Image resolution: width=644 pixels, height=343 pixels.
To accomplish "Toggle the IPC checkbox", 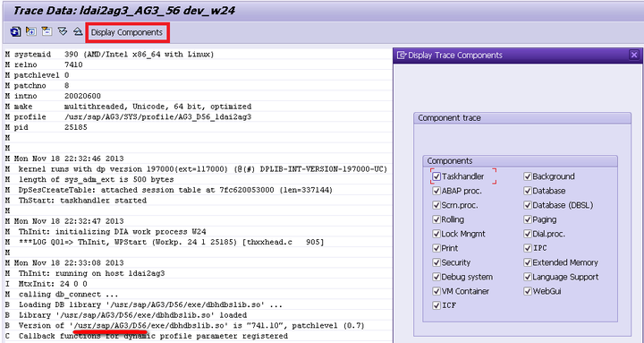I will pos(528,248).
